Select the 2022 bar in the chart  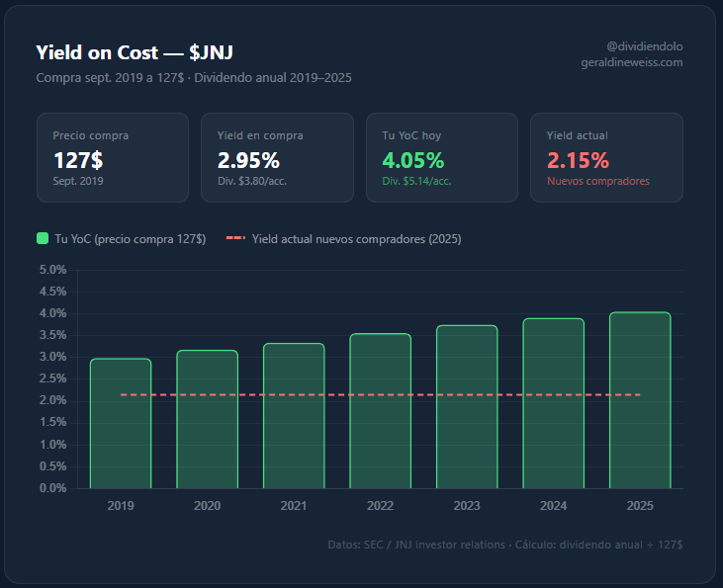pyautogui.click(x=381, y=411)
